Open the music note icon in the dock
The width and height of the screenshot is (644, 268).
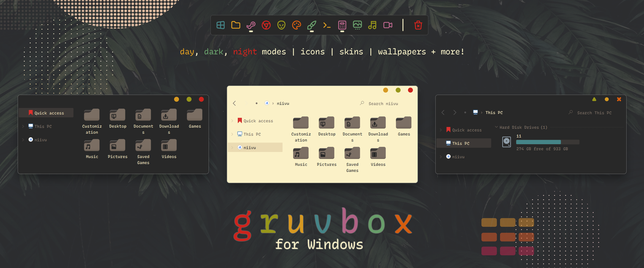(372, 25)
